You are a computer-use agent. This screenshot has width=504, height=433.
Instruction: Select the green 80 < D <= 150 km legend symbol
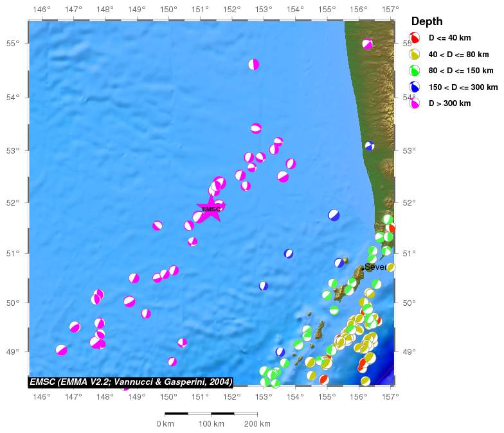point(415,71)
